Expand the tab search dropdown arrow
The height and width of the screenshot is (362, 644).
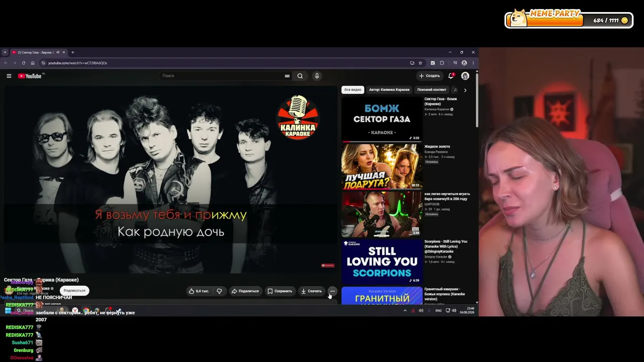point(5,52)
